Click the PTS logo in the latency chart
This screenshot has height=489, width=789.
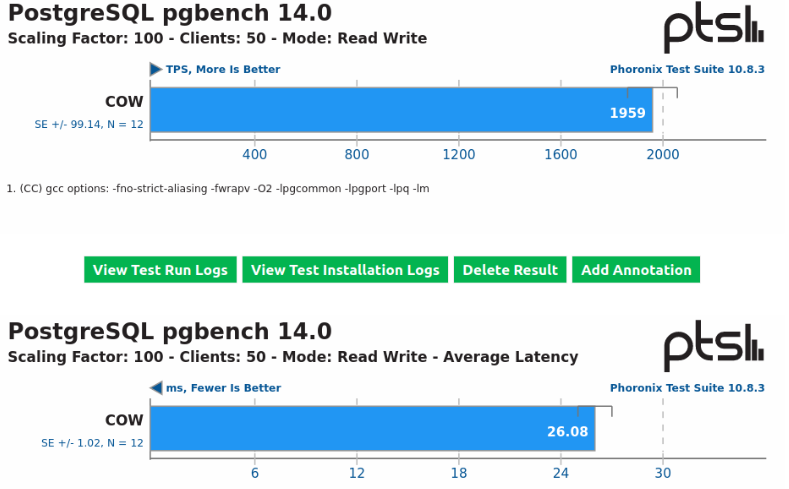[x=714, y=346]
